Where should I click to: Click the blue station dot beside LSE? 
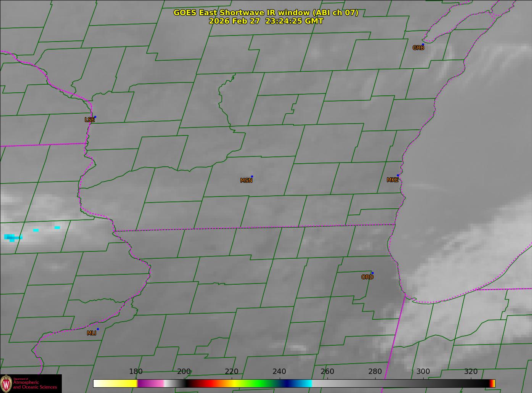[x=95, y=117]
